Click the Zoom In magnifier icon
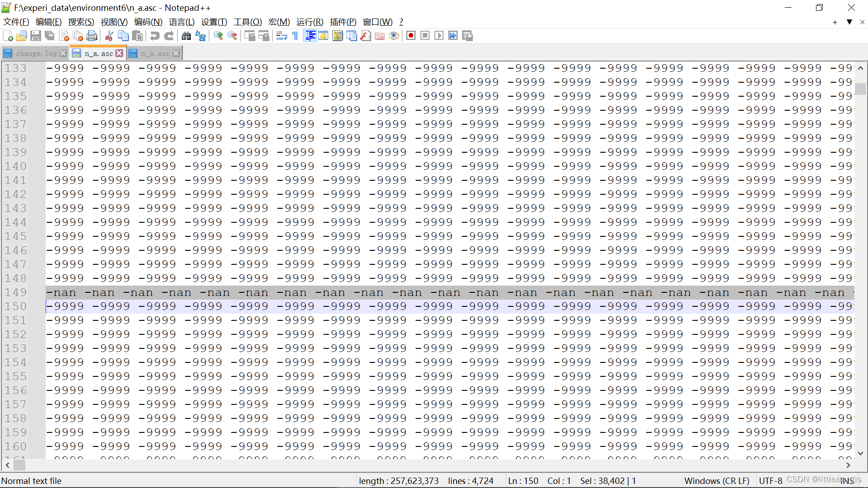The height and width of the screenshot is (488, 868). [218, 36]
